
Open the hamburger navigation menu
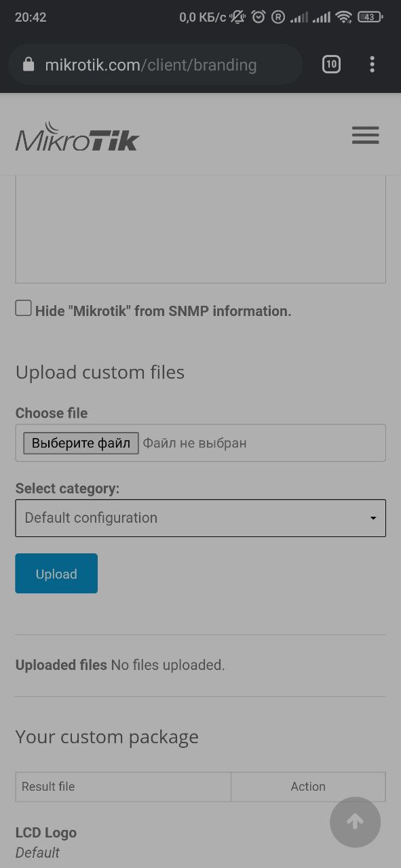click(365, 135)
